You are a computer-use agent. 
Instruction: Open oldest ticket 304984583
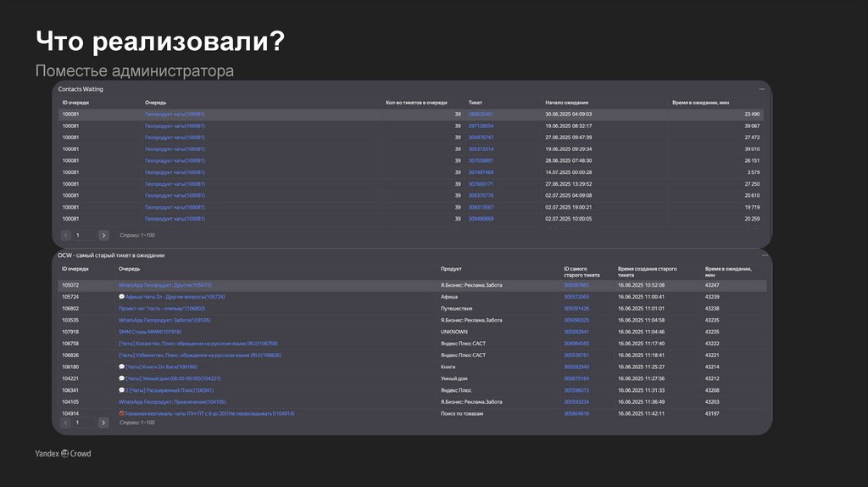(x=576, y=344)
